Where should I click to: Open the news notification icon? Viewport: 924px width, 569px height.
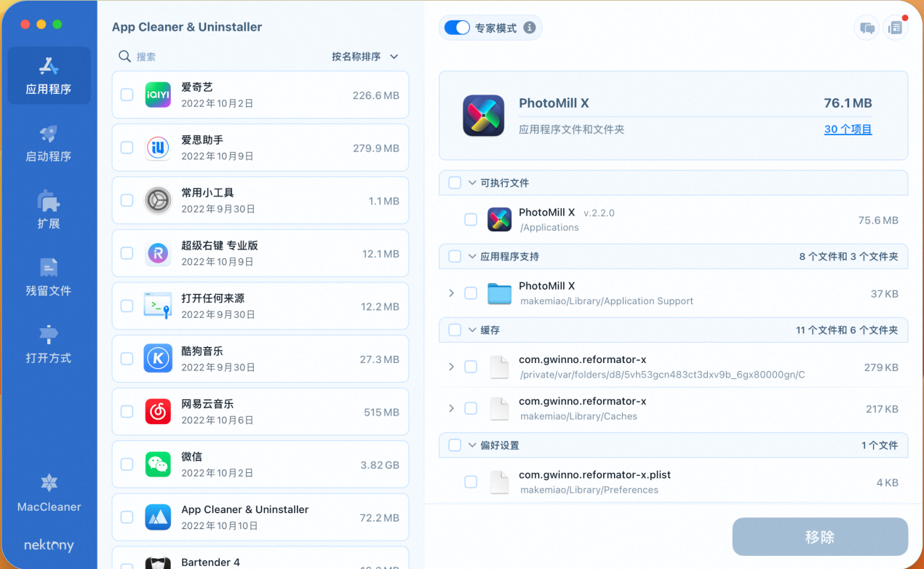(896, 28)
